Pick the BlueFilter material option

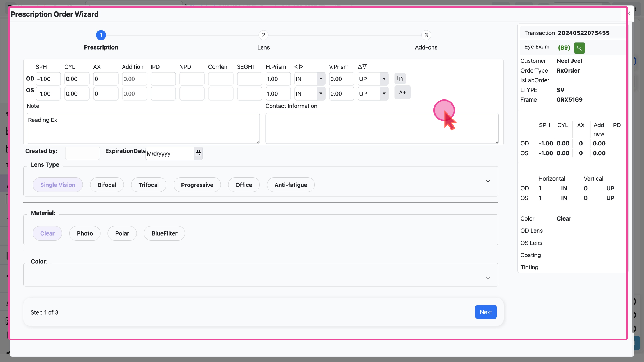tap(164, 233)
